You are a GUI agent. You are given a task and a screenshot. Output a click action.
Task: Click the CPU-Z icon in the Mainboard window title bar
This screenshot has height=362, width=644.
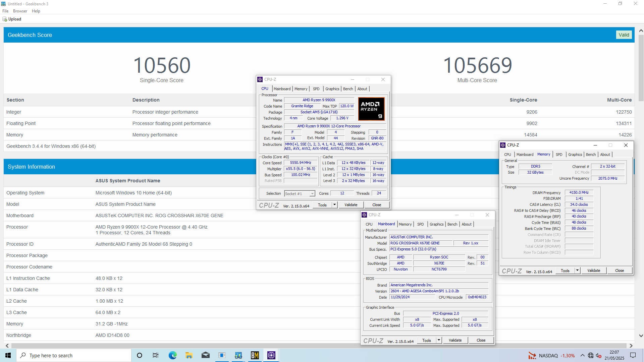(x=364, y=215)
